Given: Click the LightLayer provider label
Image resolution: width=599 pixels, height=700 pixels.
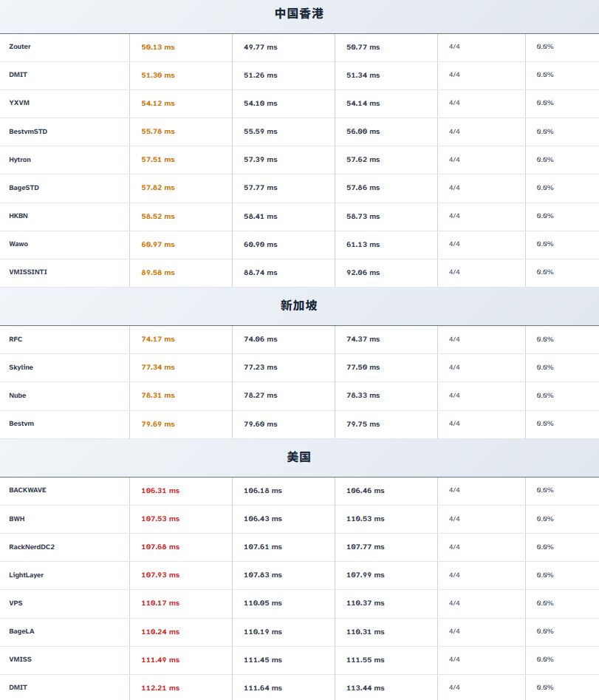Looking at the screenshot, I should tap(26, 575).
